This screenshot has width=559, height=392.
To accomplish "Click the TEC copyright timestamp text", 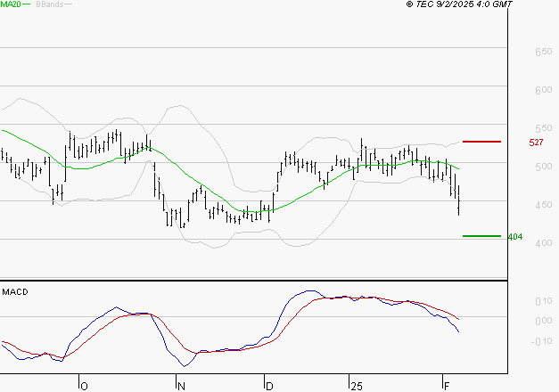I will click(459, 4).
